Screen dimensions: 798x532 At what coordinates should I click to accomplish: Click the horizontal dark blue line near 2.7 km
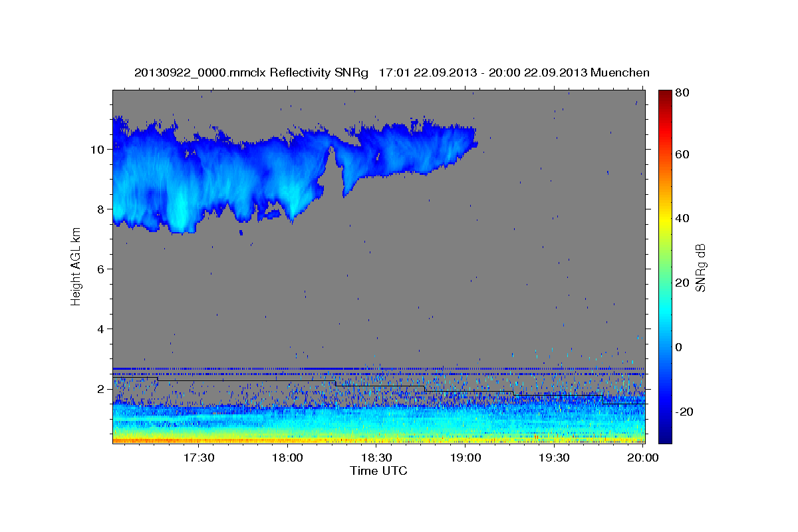378,368
